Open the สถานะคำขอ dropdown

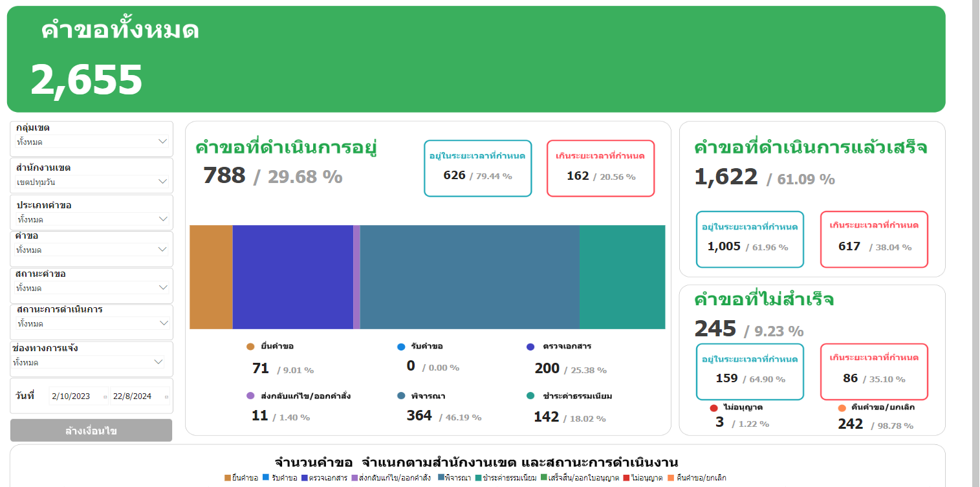pos(162,288)
